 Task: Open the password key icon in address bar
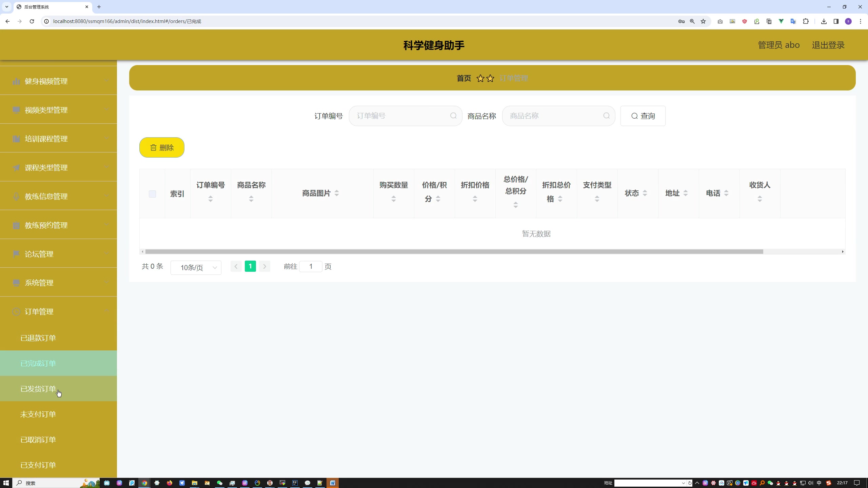tap(682, 21)
